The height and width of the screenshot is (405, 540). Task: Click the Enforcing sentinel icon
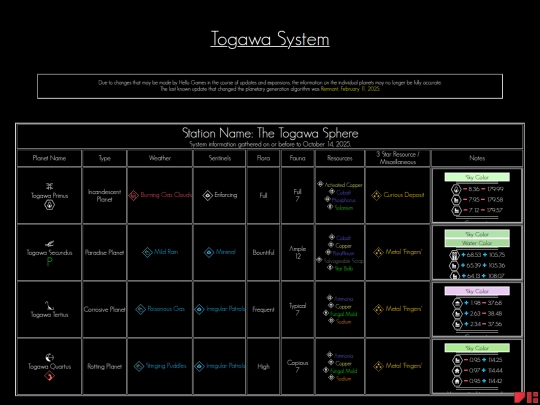(x=208, y=195)
